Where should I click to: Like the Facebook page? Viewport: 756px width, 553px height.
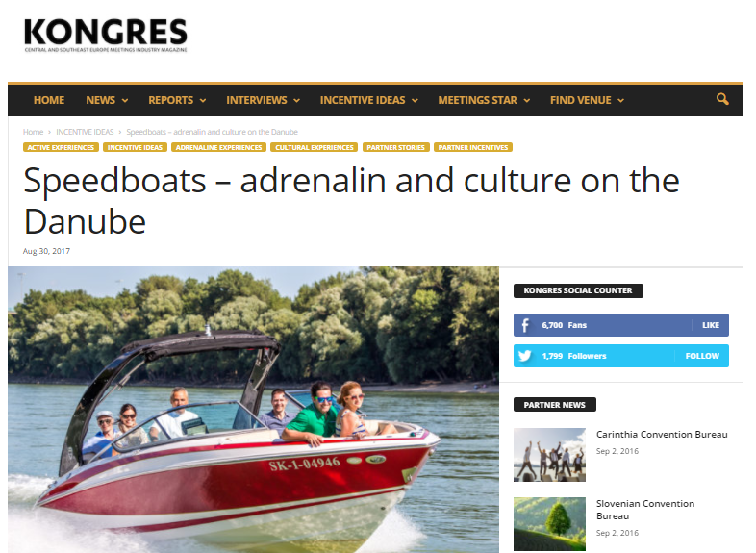(710, 325)
